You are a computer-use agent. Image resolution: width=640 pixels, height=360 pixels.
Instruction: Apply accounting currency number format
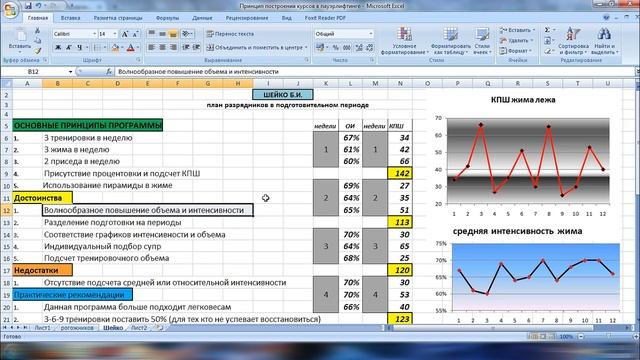[x=320, y=48]
